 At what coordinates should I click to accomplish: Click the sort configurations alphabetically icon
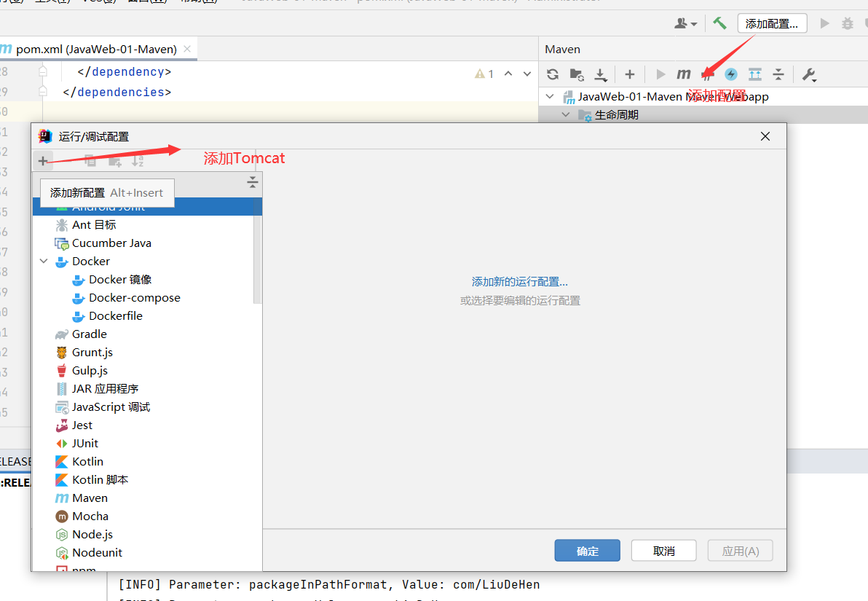tap(138, 161)
